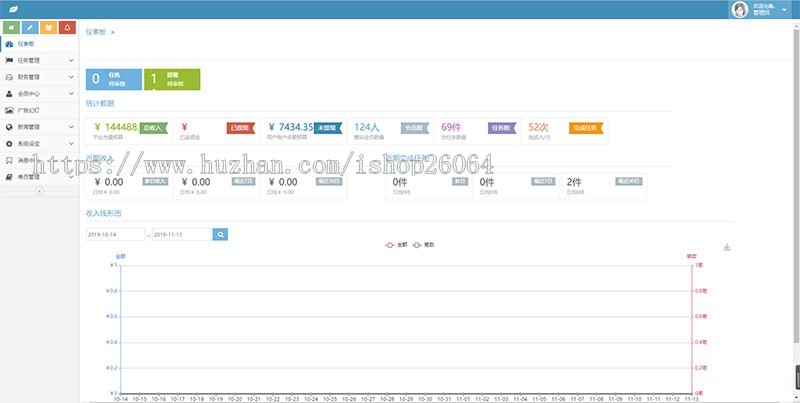Click the globe icon for news management
Viewport: 800px width, 403px height.
tap(9, 127)
